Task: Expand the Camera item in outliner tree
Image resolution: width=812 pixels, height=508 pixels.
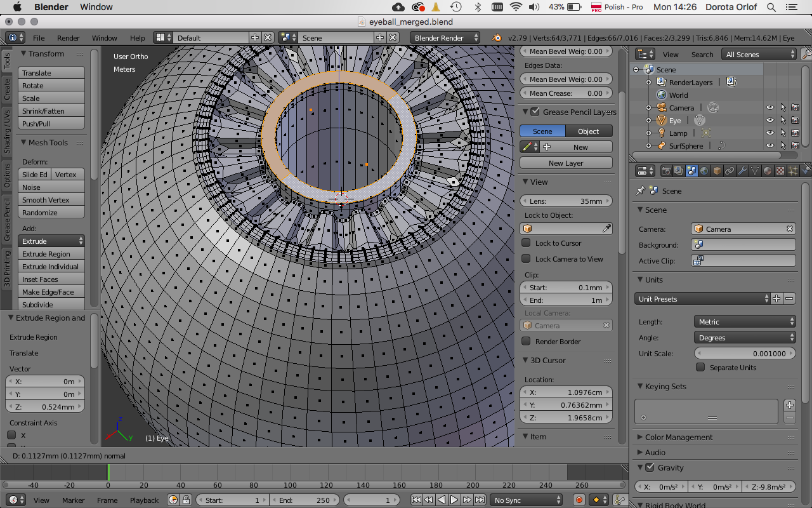Action: [648, 108]
